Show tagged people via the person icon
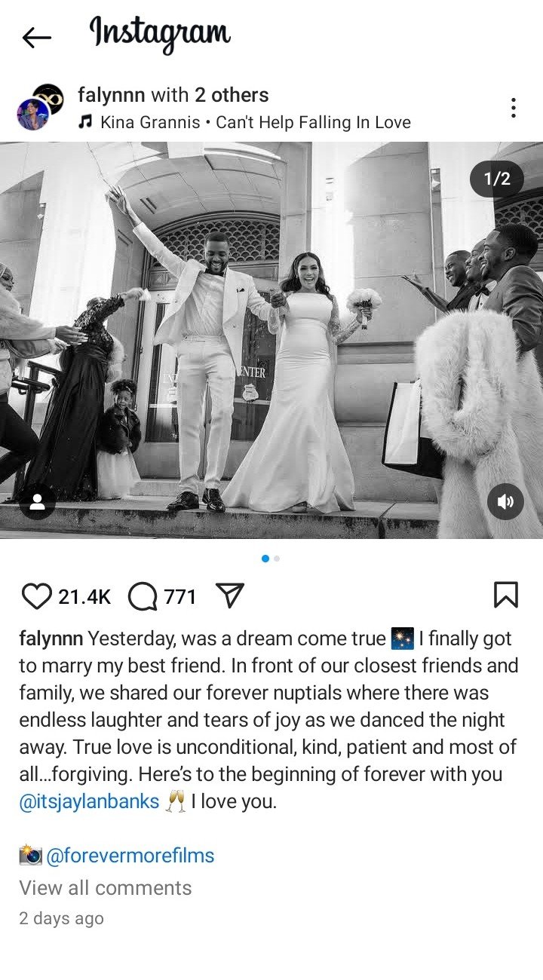 pos(38,502)
